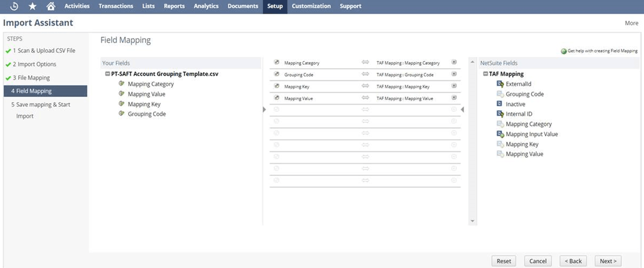Click icon beside Mapping Key in Your Fields

122,104
